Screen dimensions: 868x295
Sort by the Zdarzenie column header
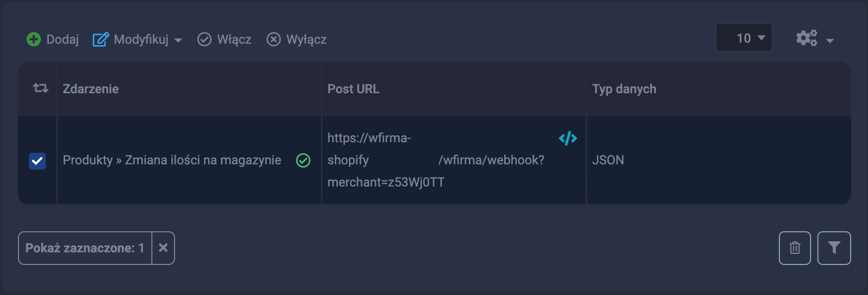coord(91,89)
